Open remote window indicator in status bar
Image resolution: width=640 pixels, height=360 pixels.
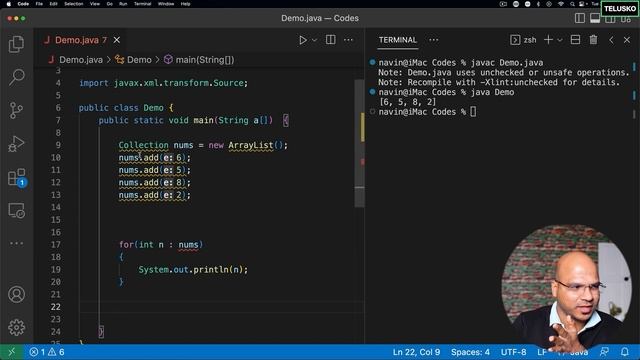[11, 352]
